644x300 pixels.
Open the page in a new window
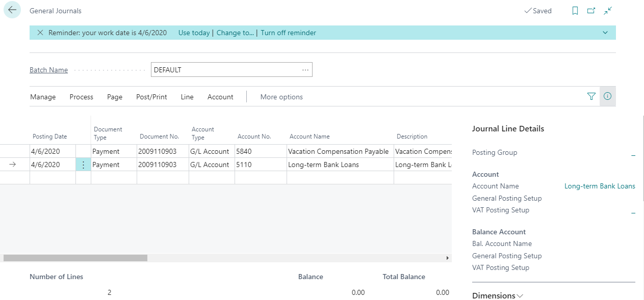coord(591,10)
